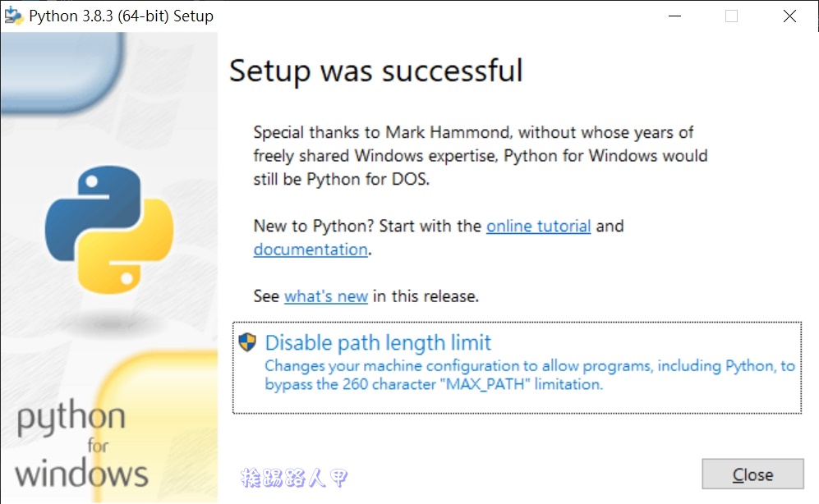Click the UAC shield icon
Viewport: 819px width, 504px height.
pyautogui.click(x=247, y=342)
